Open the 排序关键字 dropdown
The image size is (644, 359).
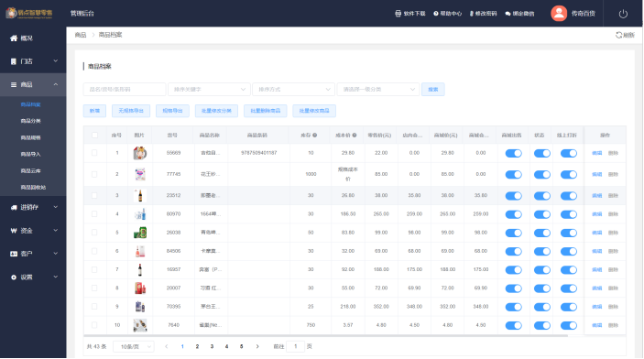tap(209, 89)
